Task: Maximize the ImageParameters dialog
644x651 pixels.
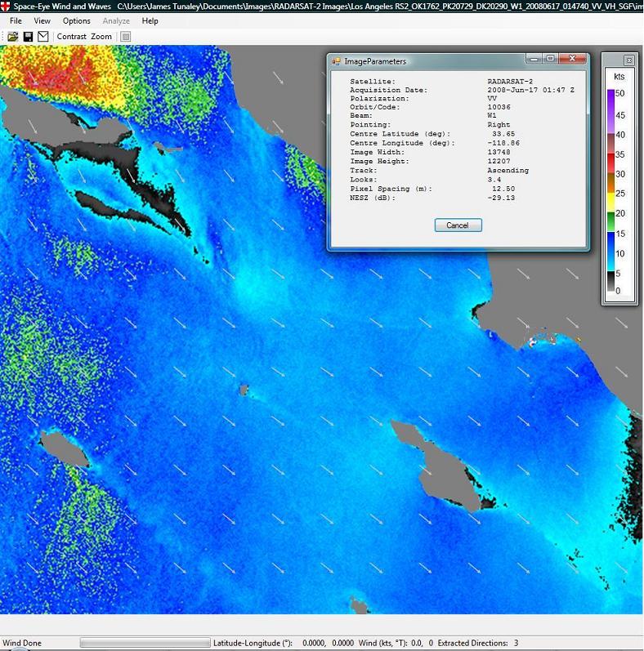Action: coord(551,59)
